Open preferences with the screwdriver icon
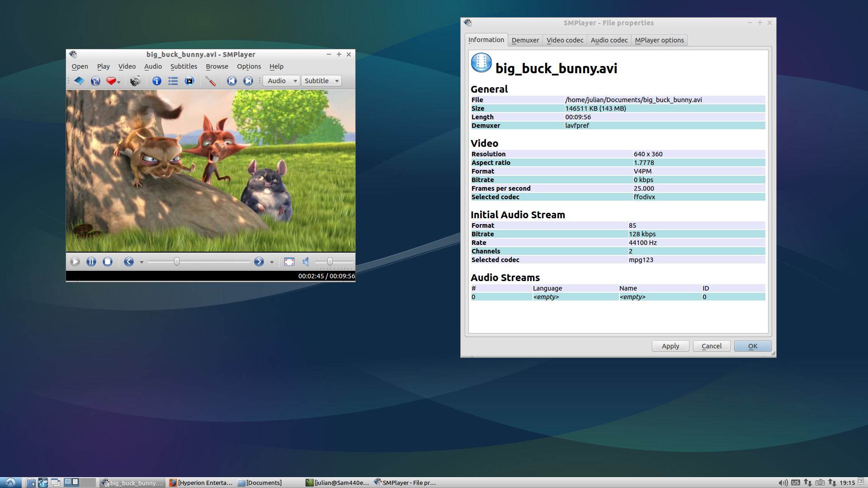This screenshot has height=488, width=868. [210, 81]
